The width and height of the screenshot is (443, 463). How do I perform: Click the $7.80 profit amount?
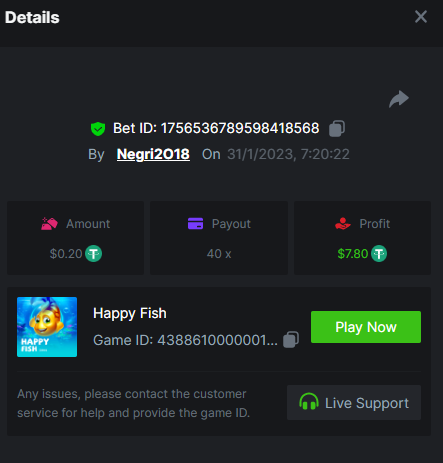tap(353, 254)
